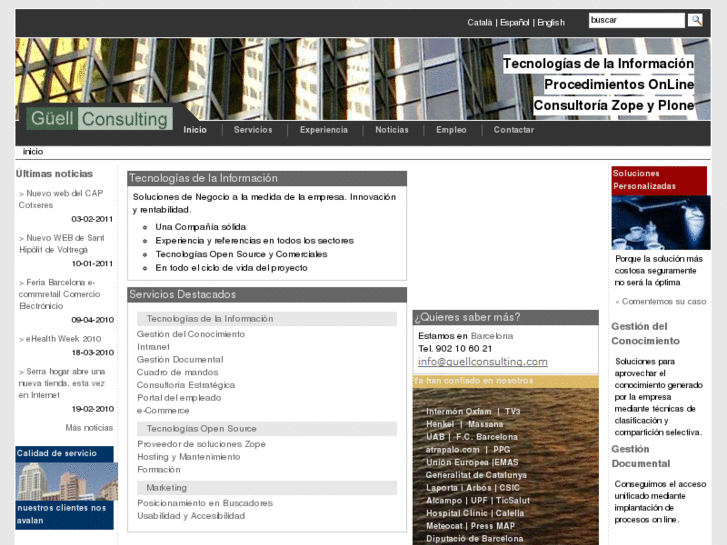Open the e-Commerce link

(163, 410)
